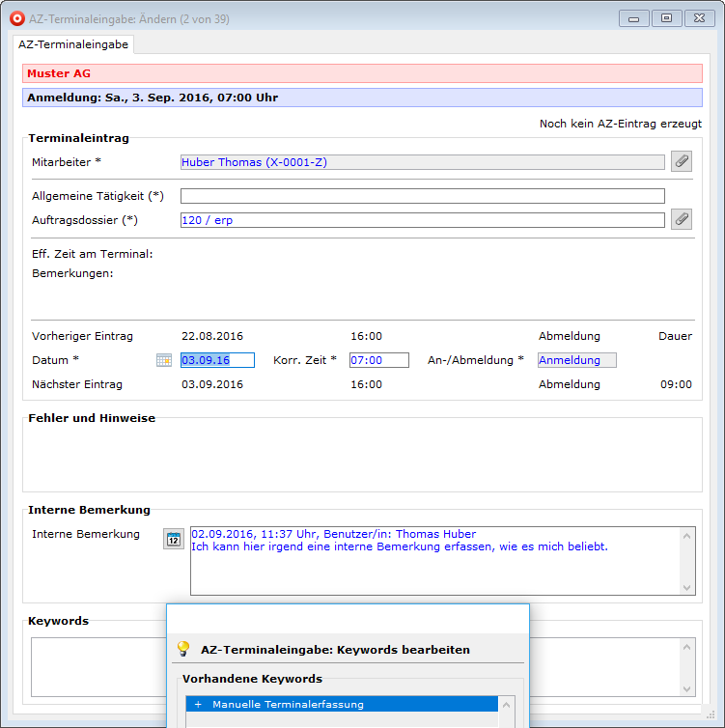Click the Huber Thomas Mitarbeiter field
725x728 pixels.
pyautogui.click(x=422, y=162)
